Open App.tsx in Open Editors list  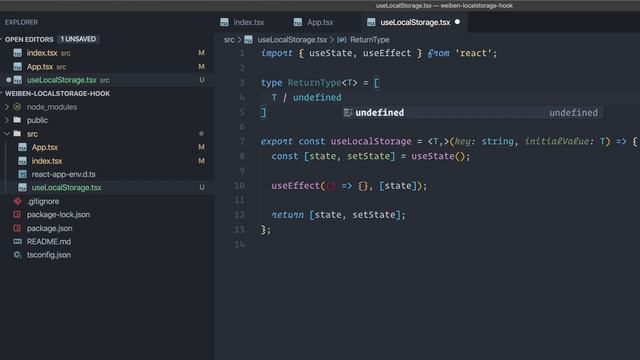click(x=40, y=67)
